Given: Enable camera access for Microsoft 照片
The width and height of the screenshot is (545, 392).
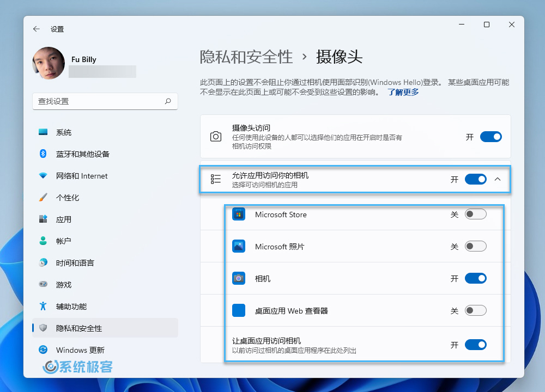Looking at the screenshot, I should click(x=475, y=246).
